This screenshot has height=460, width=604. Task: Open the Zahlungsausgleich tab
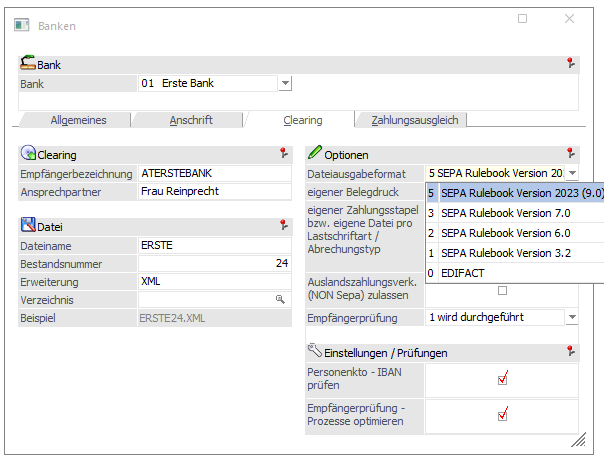pos(414,120)
